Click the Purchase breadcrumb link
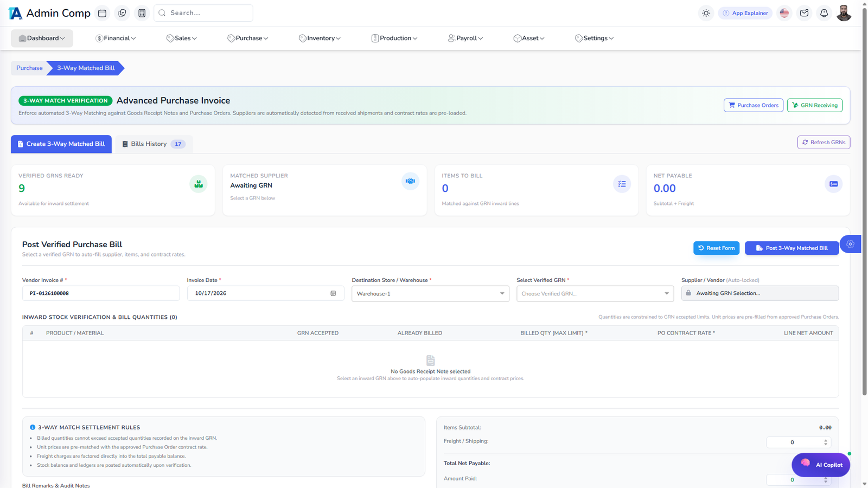The height and width of the screenshot is (488, 868). click(x=29, y=68)
